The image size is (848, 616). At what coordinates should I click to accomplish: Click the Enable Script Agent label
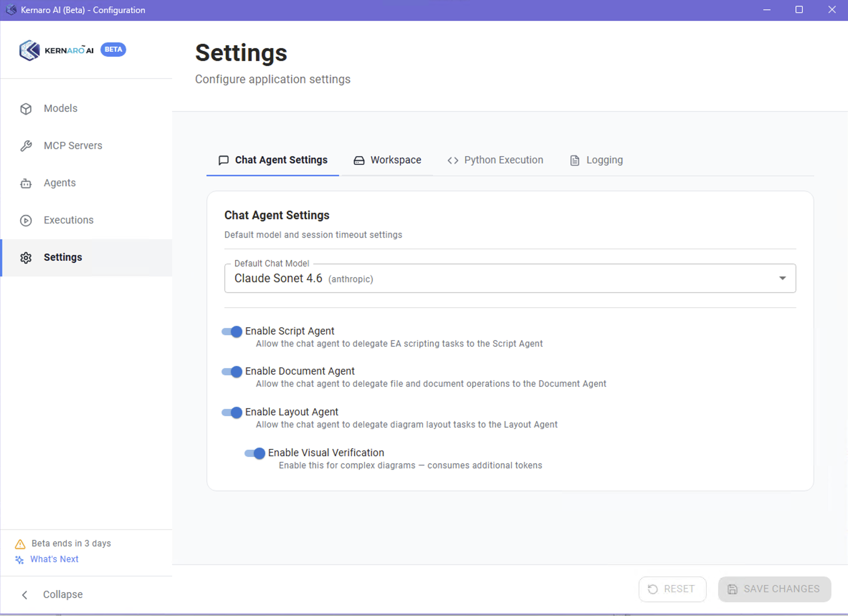pyautogui.click(x=289, y=331)
